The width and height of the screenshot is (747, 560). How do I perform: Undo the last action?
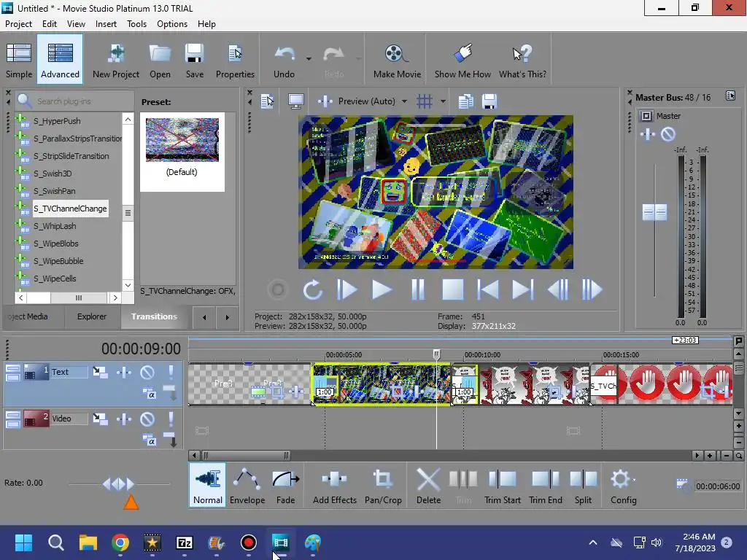point(284,60)
